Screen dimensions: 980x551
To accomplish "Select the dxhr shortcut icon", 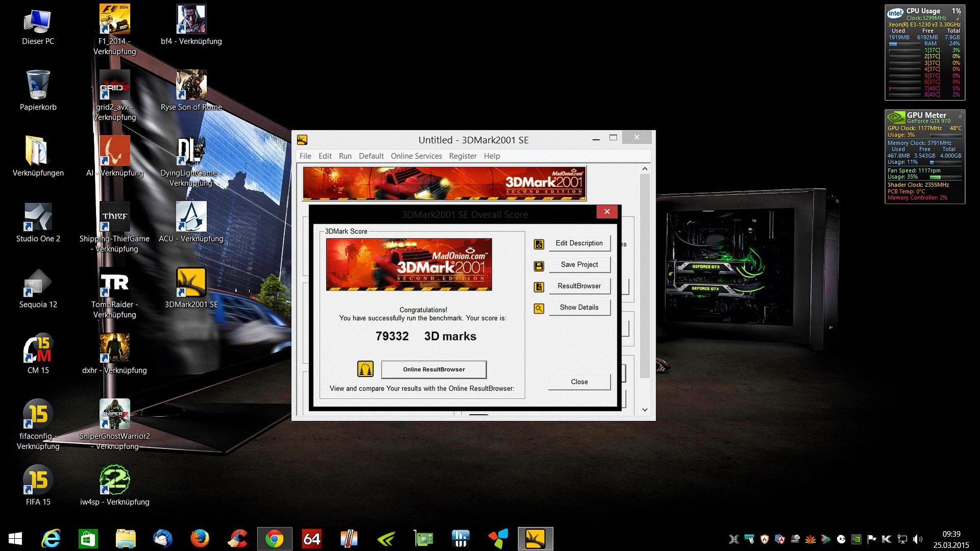I will (114, 354).
